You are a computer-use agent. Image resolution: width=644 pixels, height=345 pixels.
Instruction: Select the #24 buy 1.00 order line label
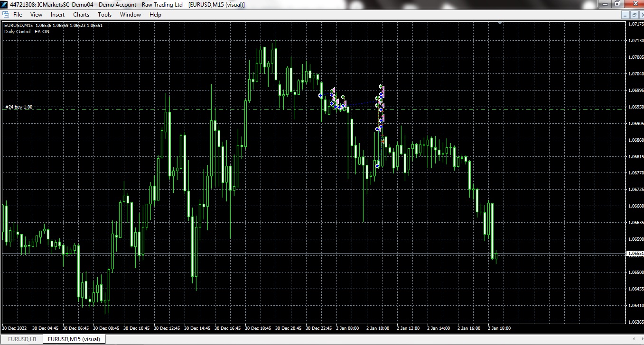click(x=19, y=107)
